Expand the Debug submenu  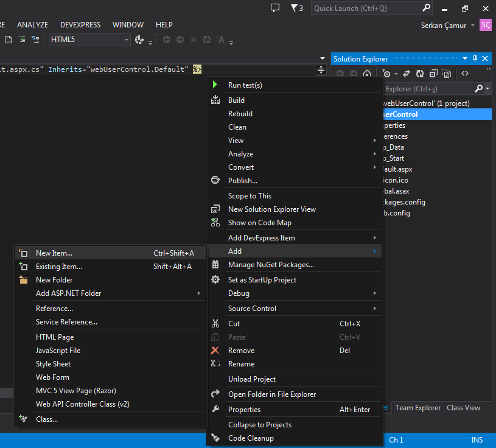[294, 293]
